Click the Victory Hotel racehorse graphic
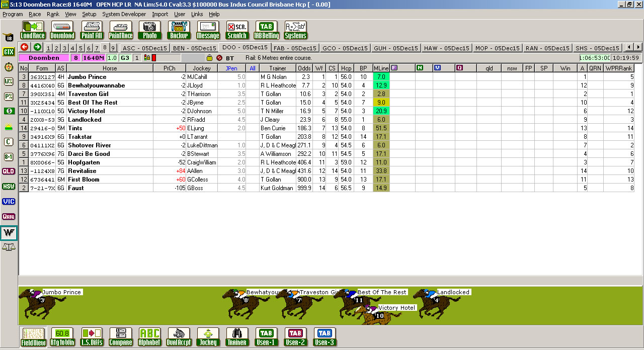 click(377, 315)
